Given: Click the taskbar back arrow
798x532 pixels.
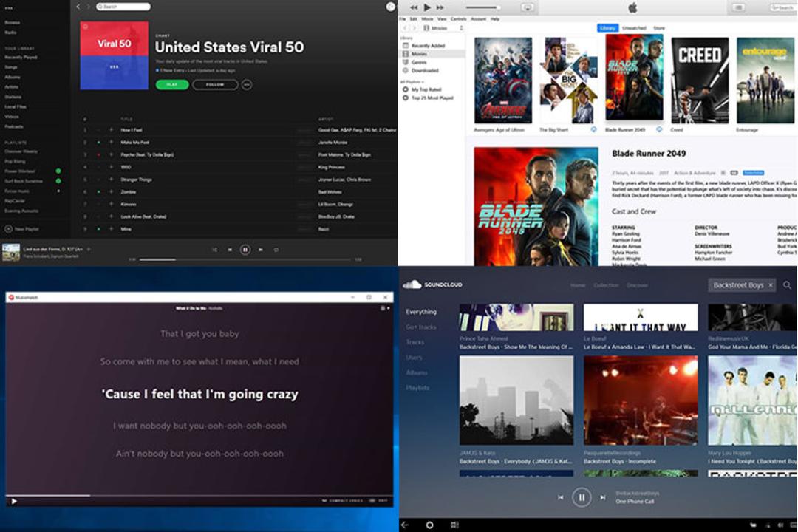Looking at the screenshot, I should (405, 525).
